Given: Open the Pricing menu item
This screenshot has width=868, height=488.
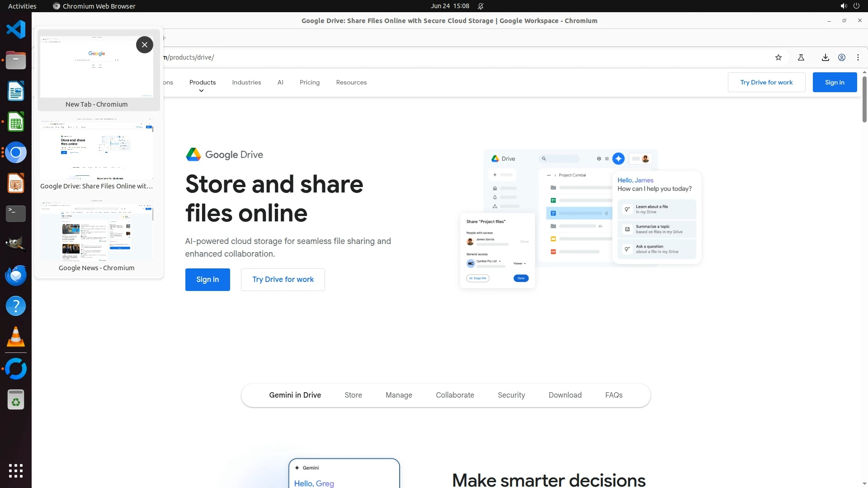Looking at the screenshot, I should (x=309, y=82).
